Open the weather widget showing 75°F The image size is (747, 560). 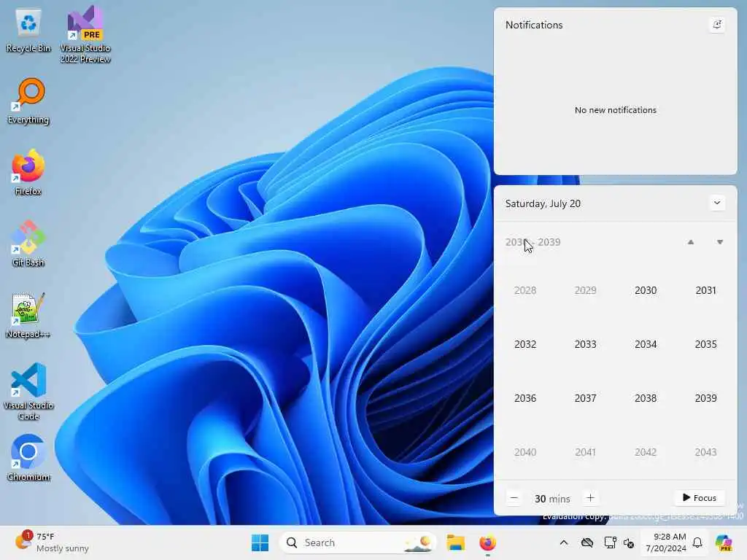coord(52,542)
